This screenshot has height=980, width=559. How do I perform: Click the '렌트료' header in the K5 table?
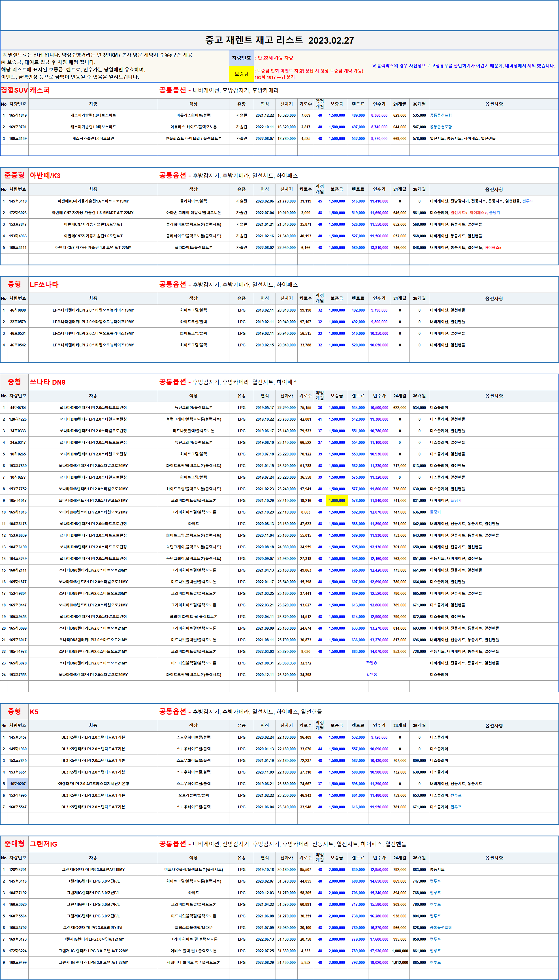pos(358,726)
